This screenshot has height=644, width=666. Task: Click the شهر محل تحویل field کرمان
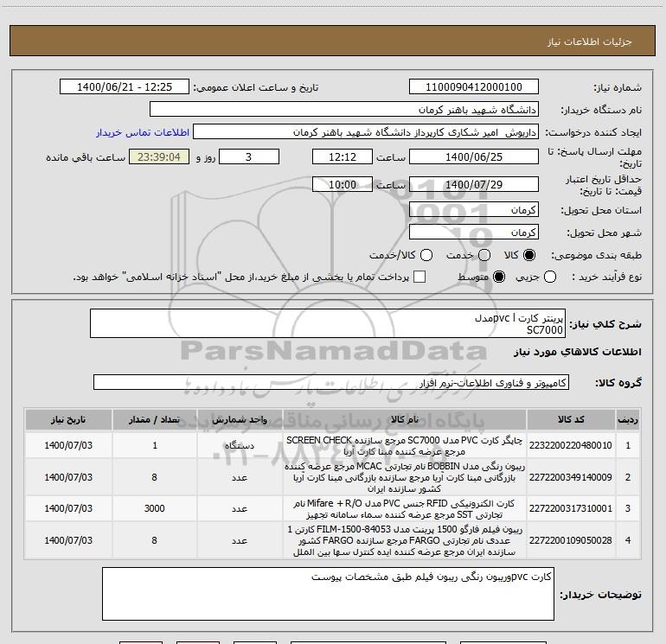(474, 233)
